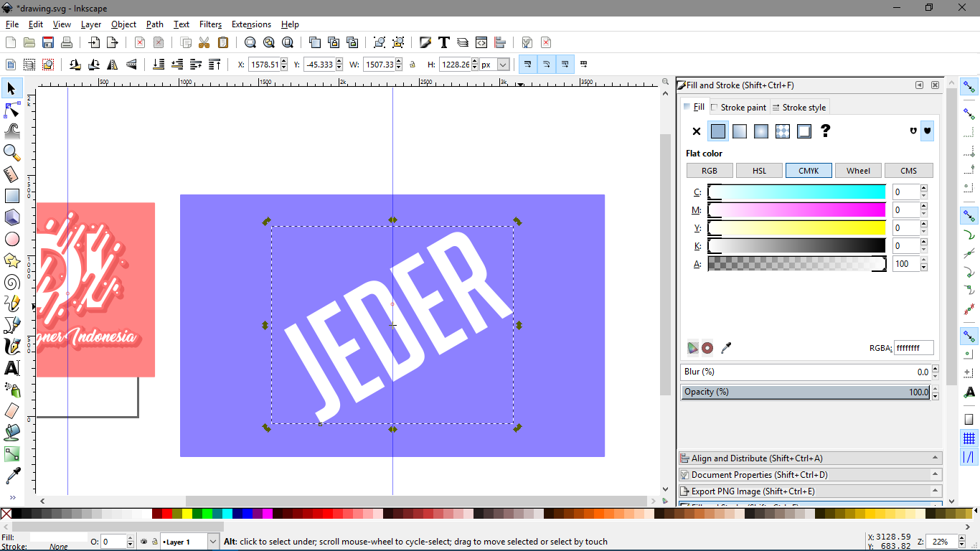Open the Spiral tool
This screenshot has height=551, width=980.
click(11, 281)
